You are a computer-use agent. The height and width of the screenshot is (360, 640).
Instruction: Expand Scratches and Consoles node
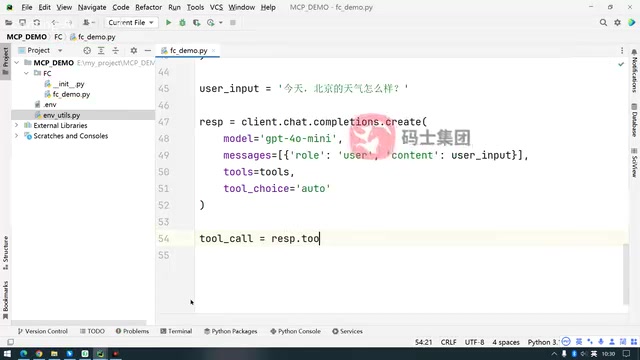17,136
